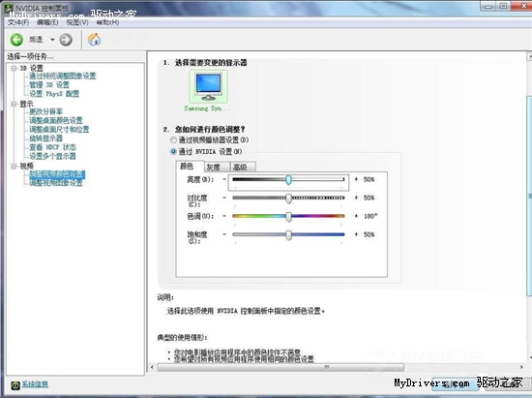The height and width of the screenshot is (398, 532).
Task: Click plus sign beside 饱和度 slider
Action: tap(356, 234)
